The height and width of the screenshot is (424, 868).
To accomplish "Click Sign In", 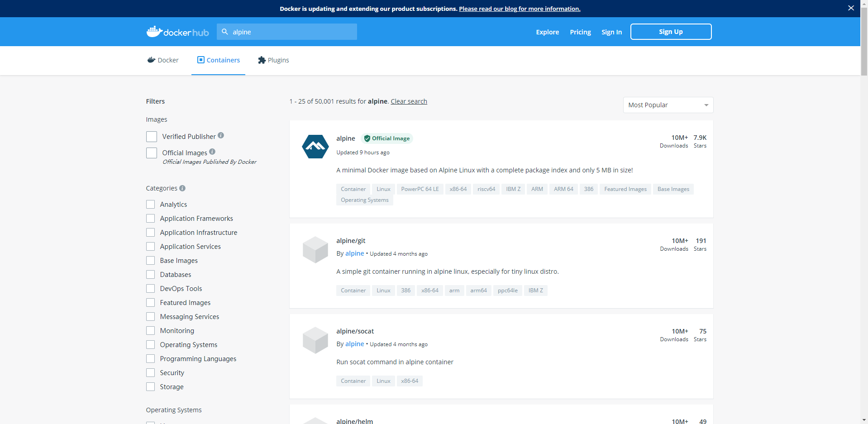I will coord(611,32).
